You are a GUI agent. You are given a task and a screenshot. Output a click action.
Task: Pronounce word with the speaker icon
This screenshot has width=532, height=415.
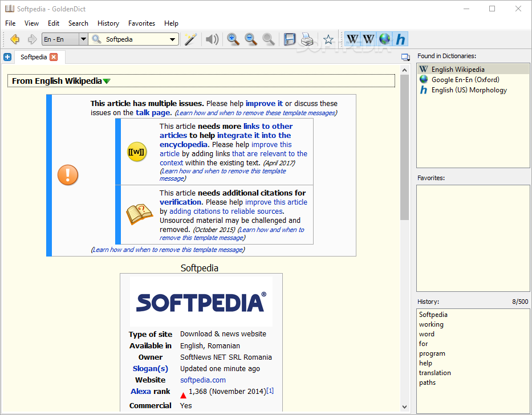212,39
